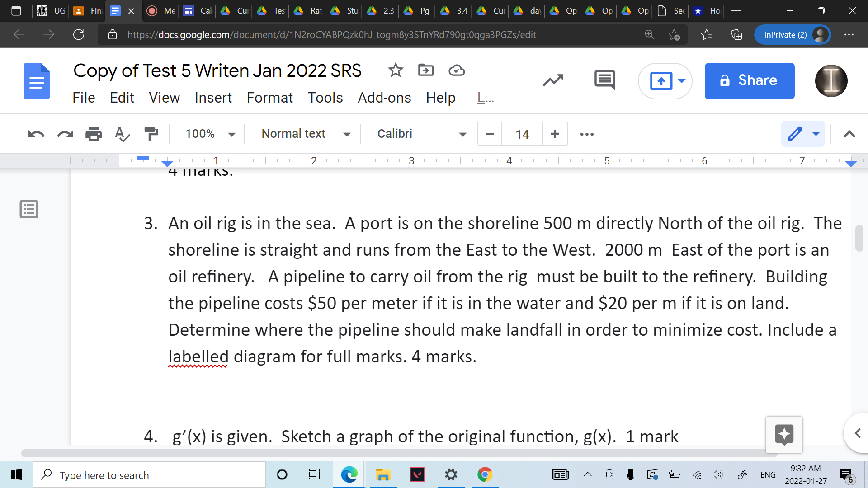868x488 pixels.
Task: Check the document save status in Drive
Action: 456,70
